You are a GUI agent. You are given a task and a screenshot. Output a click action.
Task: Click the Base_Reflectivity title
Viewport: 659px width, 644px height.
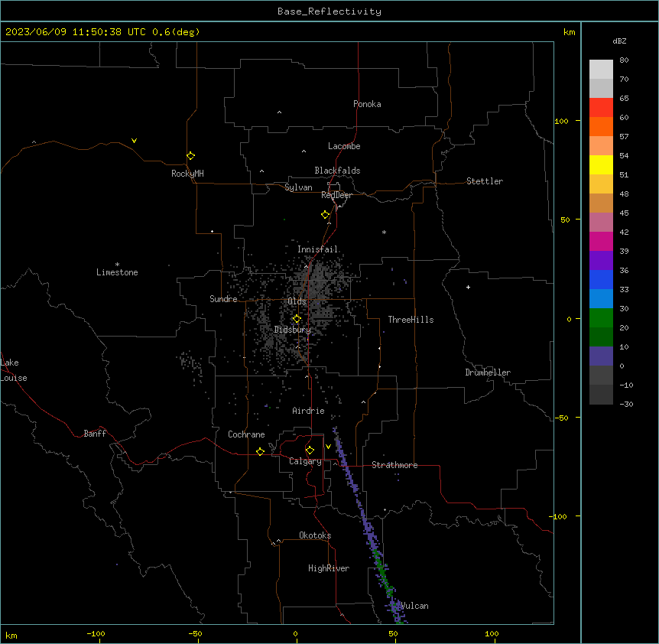coord(329,11)
